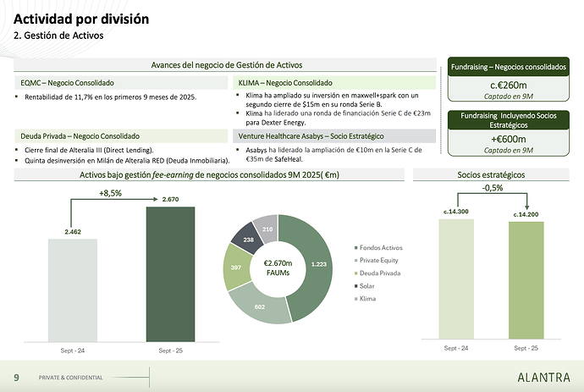
Task: Click the 'Sept - 25' label under FAUM chart
Action: [171, 351]
